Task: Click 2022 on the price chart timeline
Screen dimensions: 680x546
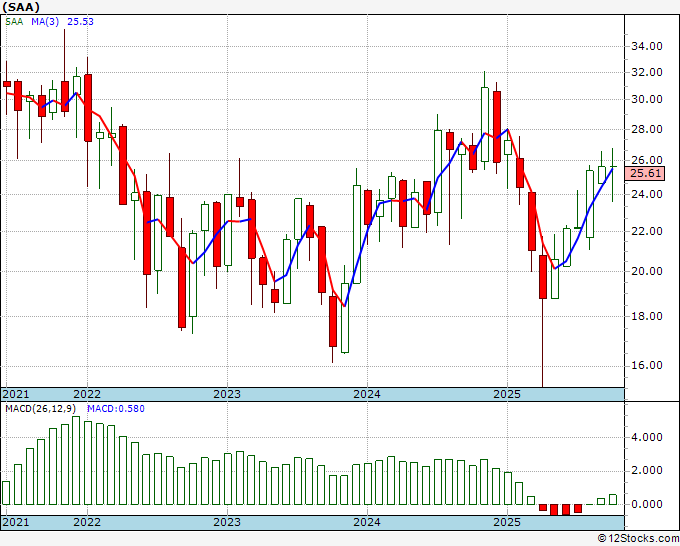Action: click(87, 394)
